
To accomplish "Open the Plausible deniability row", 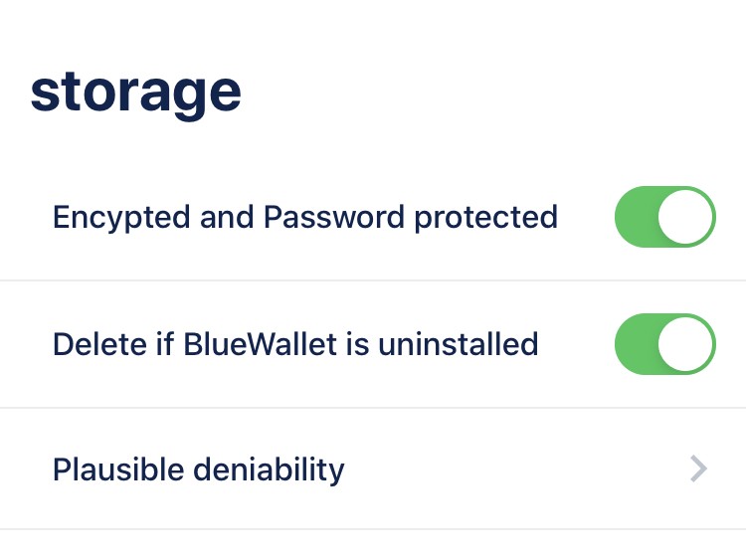I will 398,468.
